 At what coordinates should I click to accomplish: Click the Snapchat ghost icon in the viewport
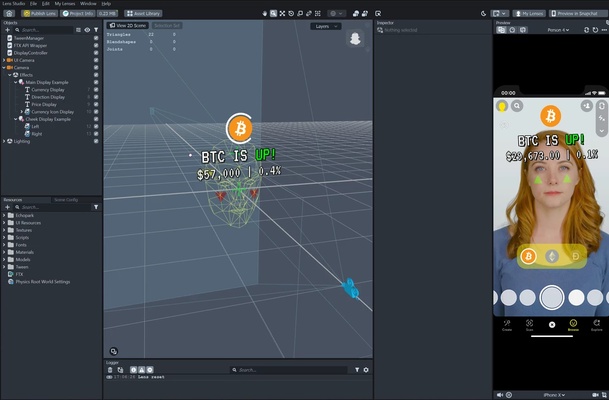(355, 38)
